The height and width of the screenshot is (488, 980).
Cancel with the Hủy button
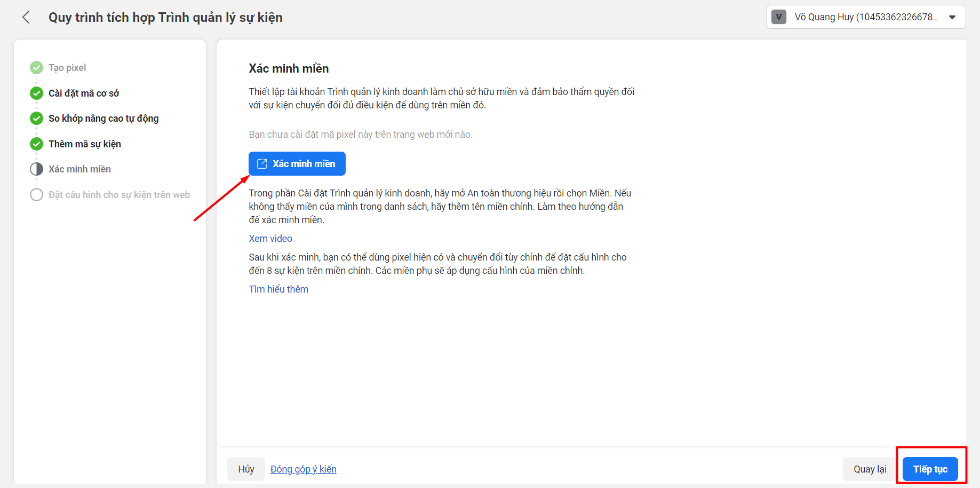coord(246,469)
